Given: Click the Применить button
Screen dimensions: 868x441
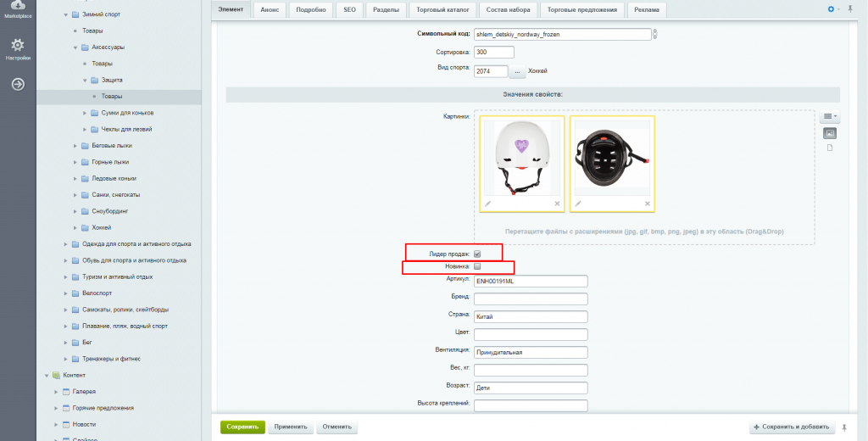Looking at the screenshot, I should point(292,427).
